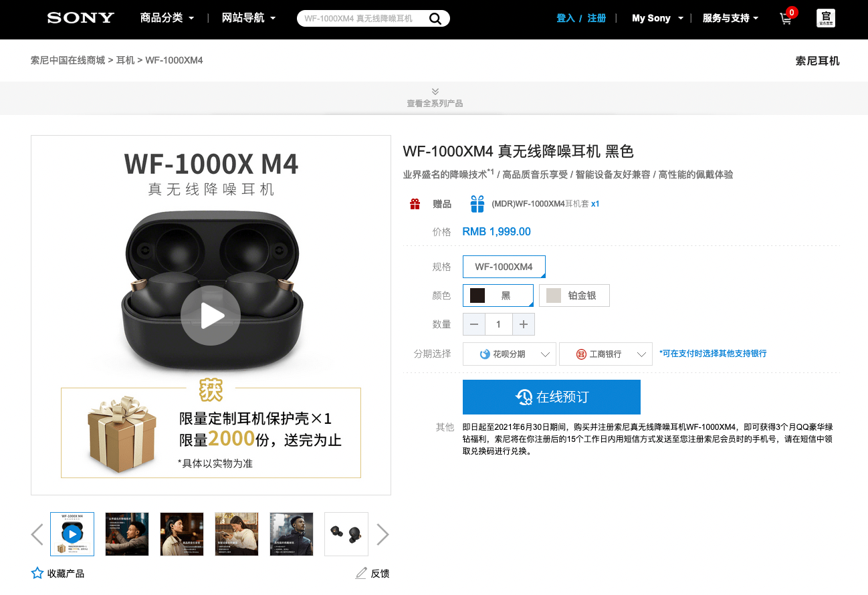The width and height of the screenshot is (868, 595).
Task: Click the 登入 login link
Action: click(x=566, y=18)
